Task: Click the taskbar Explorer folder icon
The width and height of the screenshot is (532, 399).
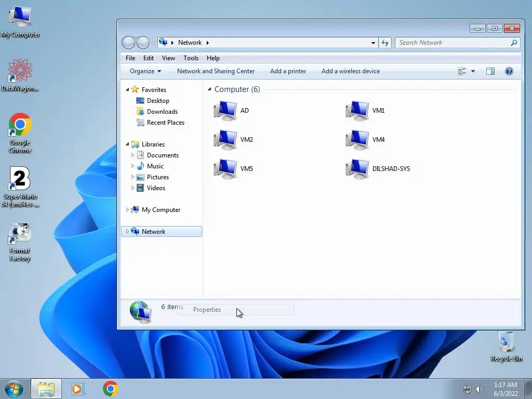Action: tap(46, 389)
